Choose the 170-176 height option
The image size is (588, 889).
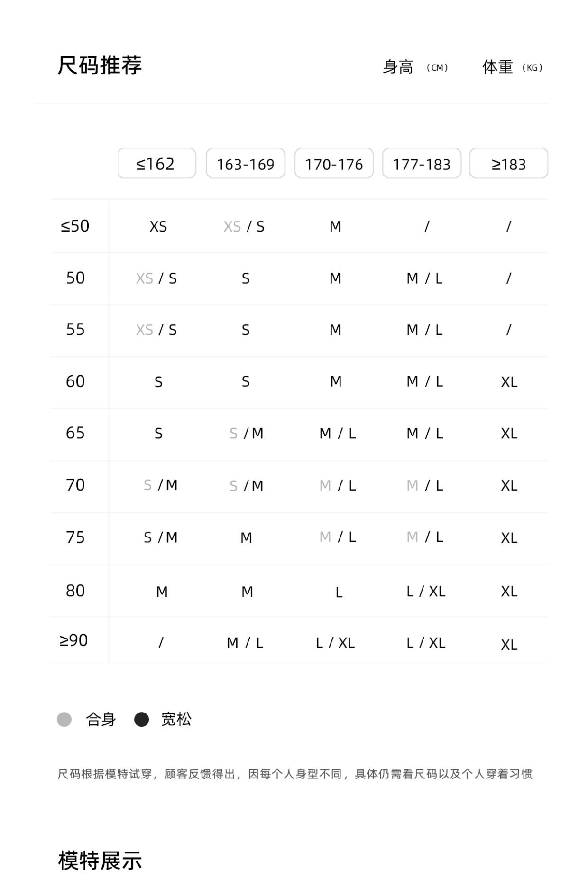(x=334, y=164)
